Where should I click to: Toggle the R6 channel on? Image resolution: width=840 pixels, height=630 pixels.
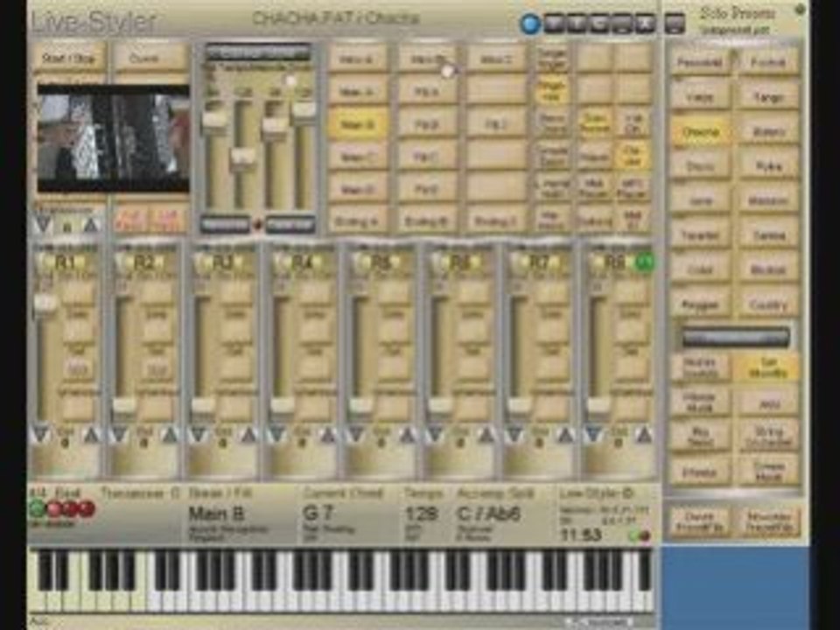pyautogui.click(x=459, y=262)
